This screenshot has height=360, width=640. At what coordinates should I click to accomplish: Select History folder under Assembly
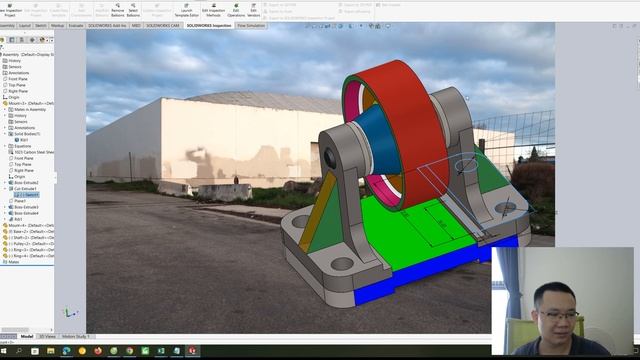tap(11, 60)
